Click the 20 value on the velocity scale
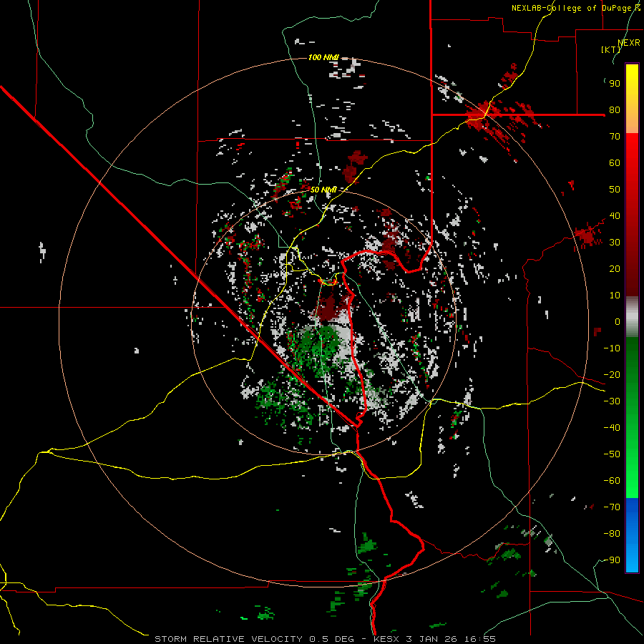This screenshot has height=644, width=644. coord(615,269)
